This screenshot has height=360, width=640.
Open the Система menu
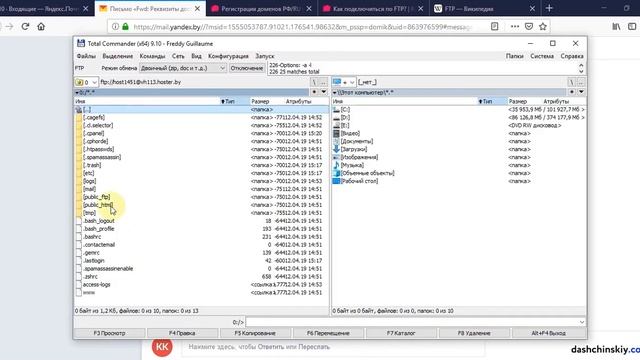tap(542, 56)
